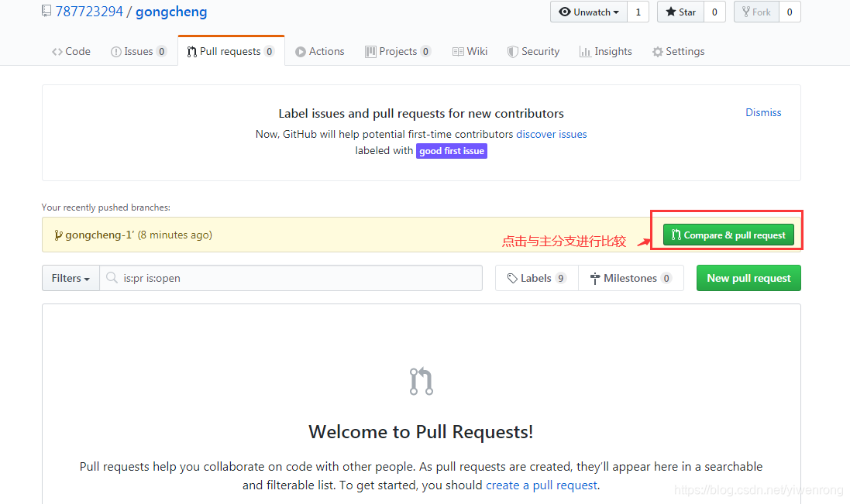Click the New pull request button
Screen dimensions: 850x504
point(748,278)
